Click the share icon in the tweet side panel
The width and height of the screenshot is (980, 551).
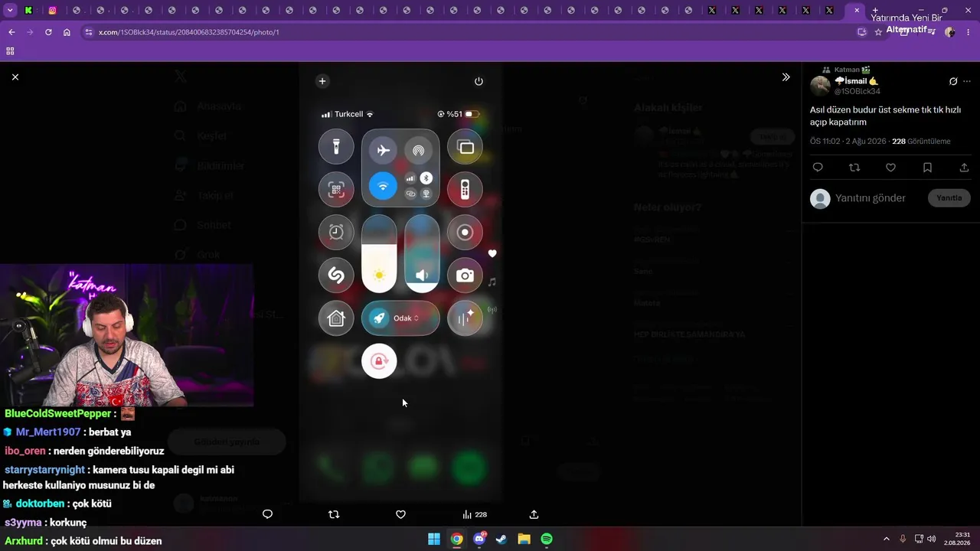coord(964,168)
